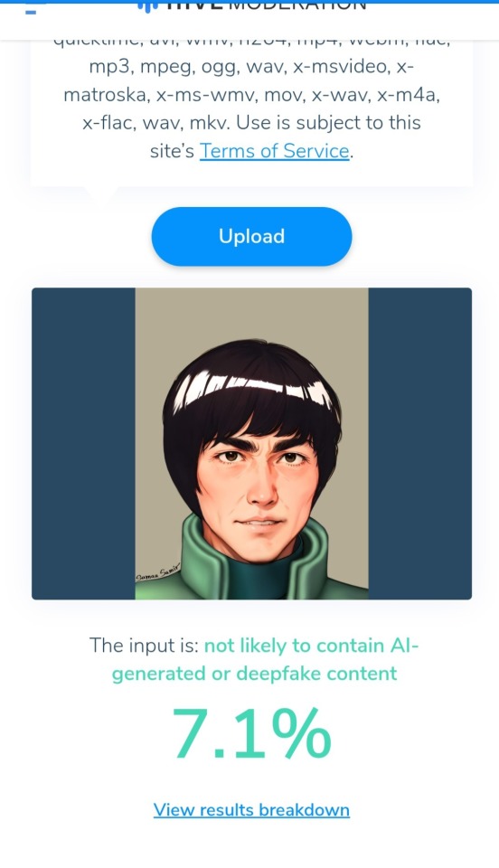
Task: Open the Terms of Service link
Action: pos(275,151)
